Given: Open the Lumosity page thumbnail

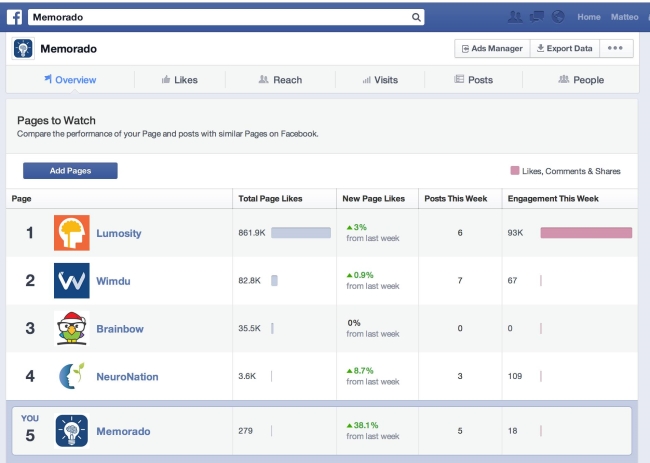Looking at the screenshot, I should pyautogui.click(x=72, y=233).
